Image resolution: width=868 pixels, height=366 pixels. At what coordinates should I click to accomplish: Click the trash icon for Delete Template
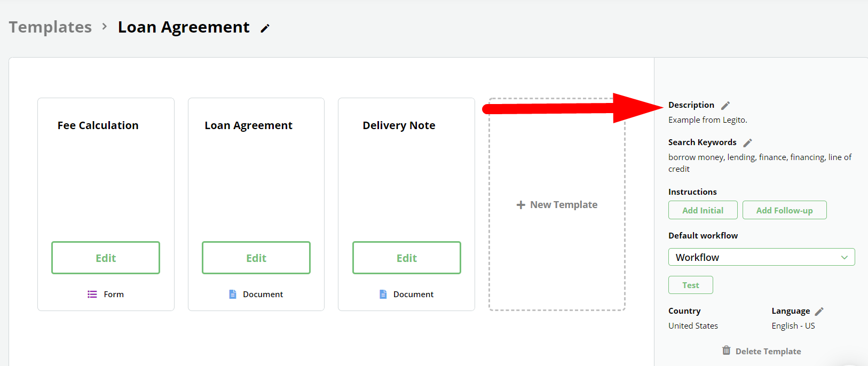(x=727, y=351)
